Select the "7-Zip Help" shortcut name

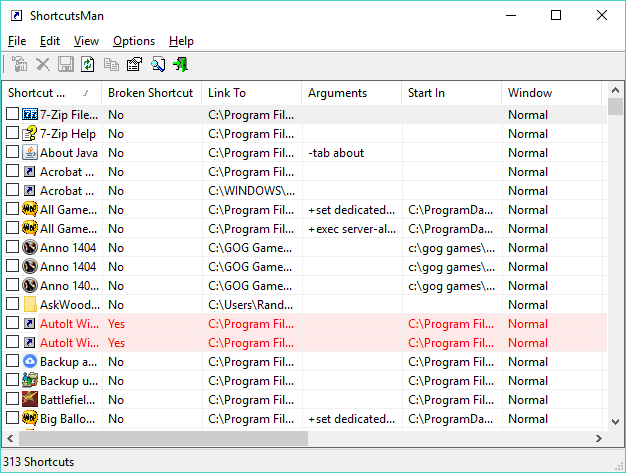point(68,134)
